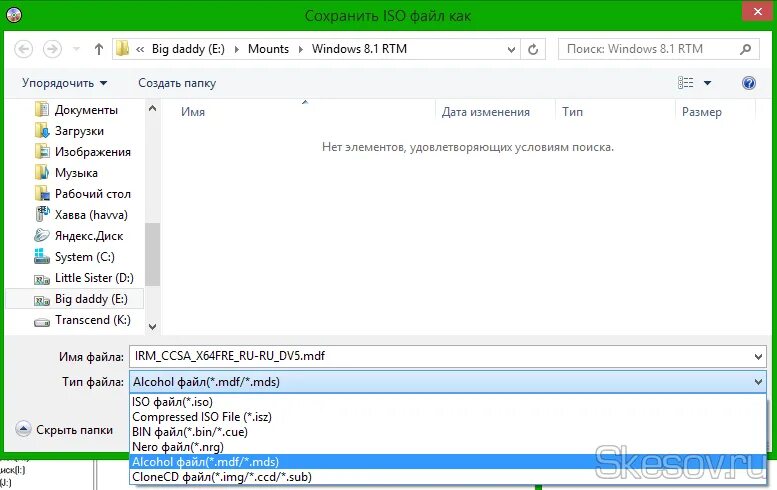The height and width of the screenshot is (490, 777).
Task: Click the Рабочий стол folder icon
Action: [x=42, y=194]
